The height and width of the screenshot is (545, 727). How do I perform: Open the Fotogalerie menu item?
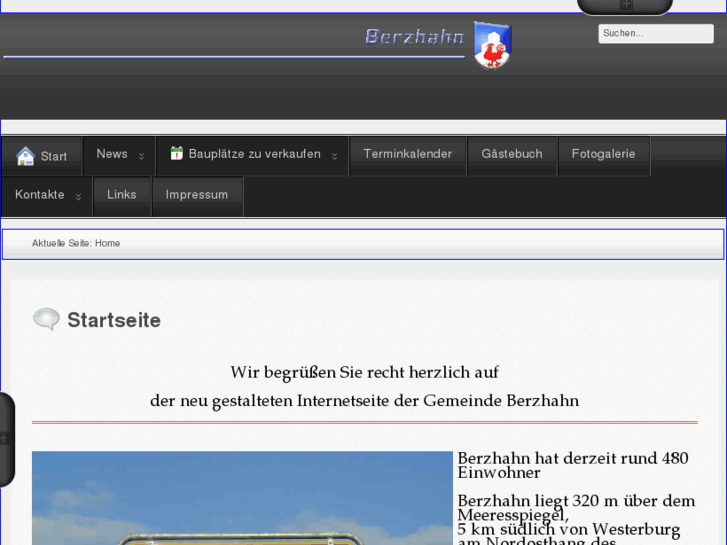click(x=603, y=154)
